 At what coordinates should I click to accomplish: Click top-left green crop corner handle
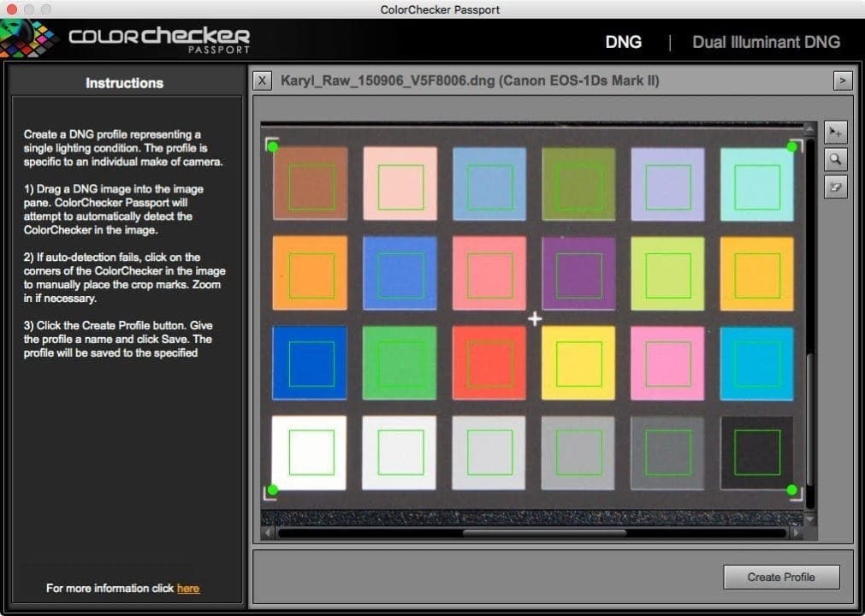click(x=273, y=146)
